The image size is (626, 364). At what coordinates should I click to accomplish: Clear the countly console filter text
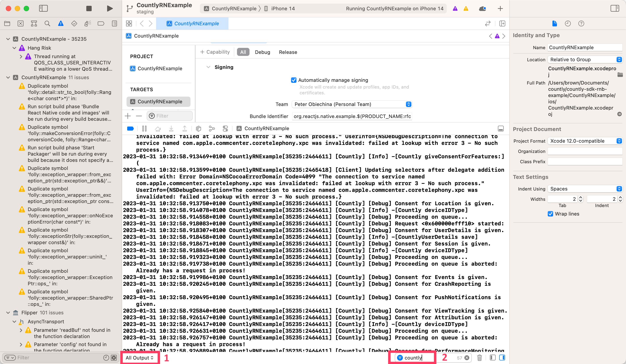(467, 358)
